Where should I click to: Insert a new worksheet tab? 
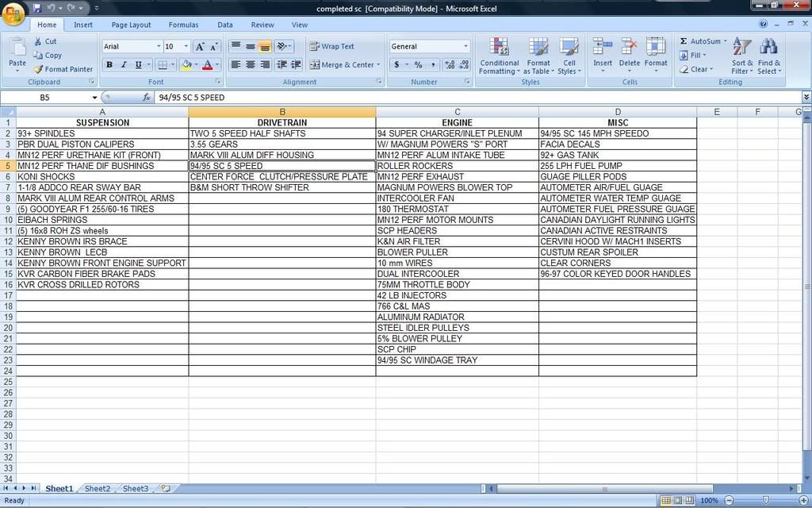click(166, 488)
